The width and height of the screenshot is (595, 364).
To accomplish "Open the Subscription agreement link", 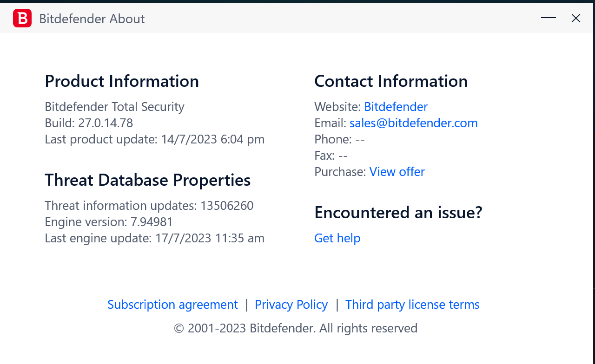I will [x=172, y=305].
